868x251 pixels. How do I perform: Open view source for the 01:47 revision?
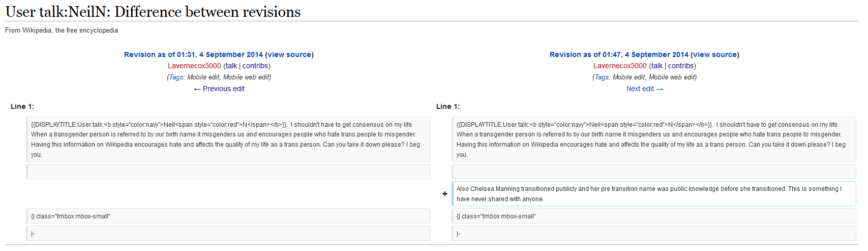click(715, 54)
